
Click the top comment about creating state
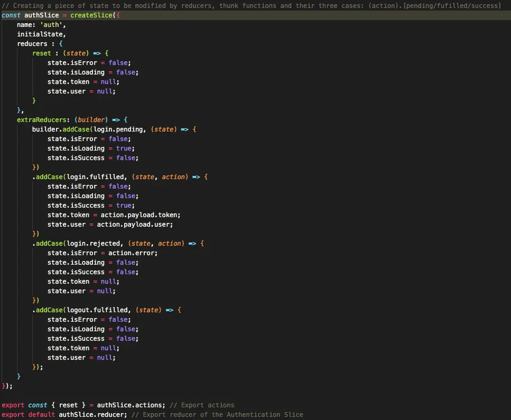[251, 5]
